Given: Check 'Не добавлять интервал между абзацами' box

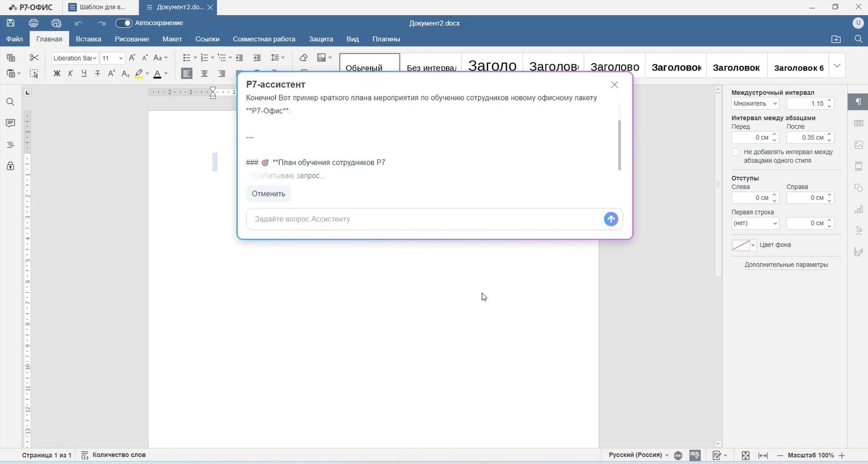Looking at the screenshot, I should click(736, 152).
